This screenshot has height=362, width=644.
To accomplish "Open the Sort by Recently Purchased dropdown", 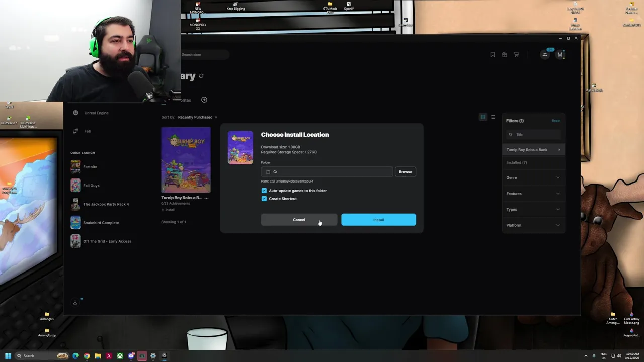I will point(198,117).
